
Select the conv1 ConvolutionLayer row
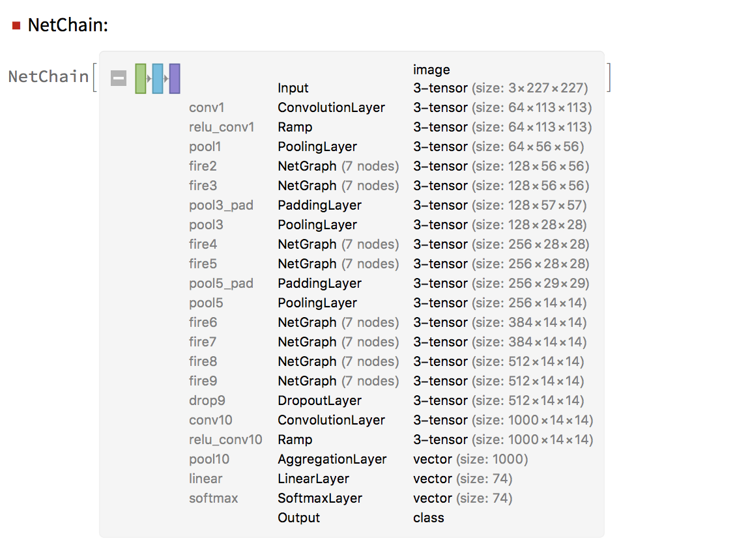(x=390, y=107)
